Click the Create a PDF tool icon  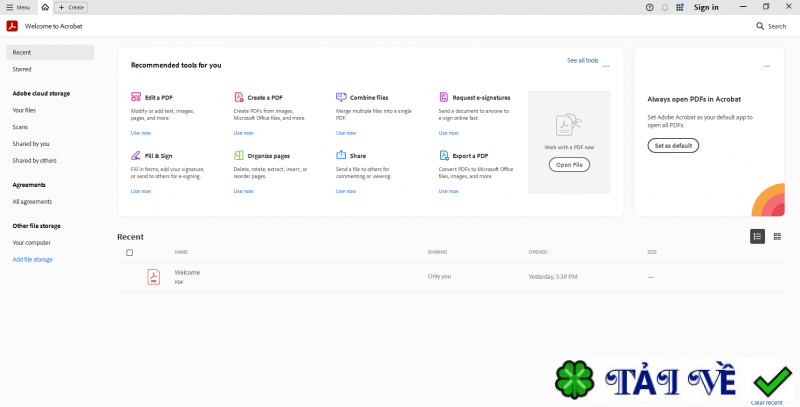point(239,97)
